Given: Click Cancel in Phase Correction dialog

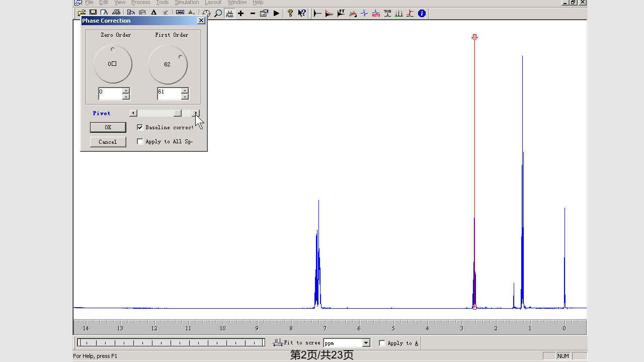Looking at the screenshot, I should 108,142.
